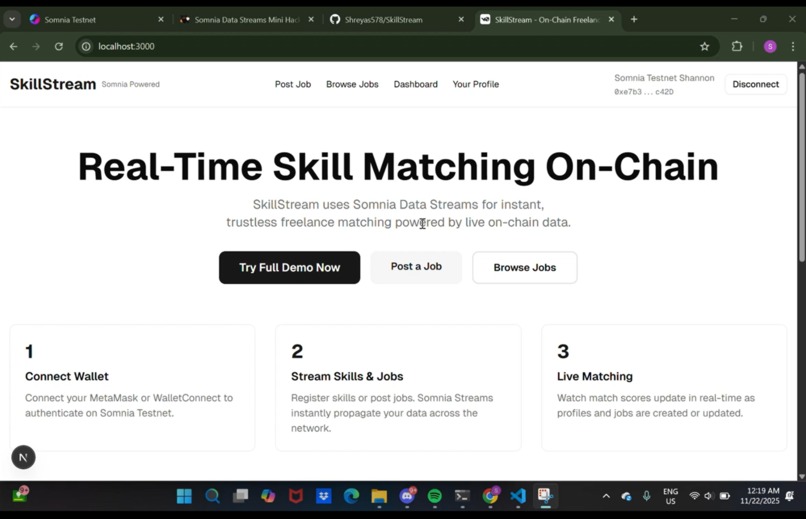
Task: View site information icon
Action: [86, 46]
